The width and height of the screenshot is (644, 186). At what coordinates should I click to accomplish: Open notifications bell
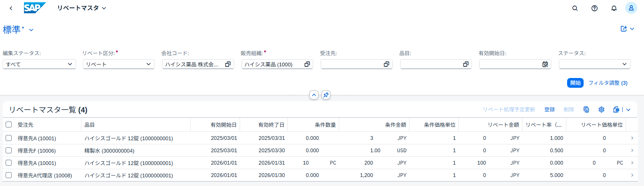point(614,8)
